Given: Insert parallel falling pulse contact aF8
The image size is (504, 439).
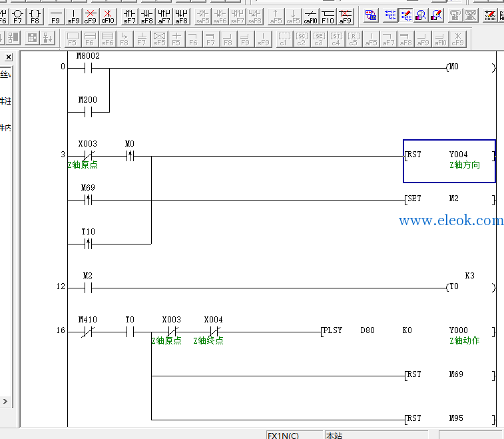Looking at the screenshot, I should coord(182,17).
